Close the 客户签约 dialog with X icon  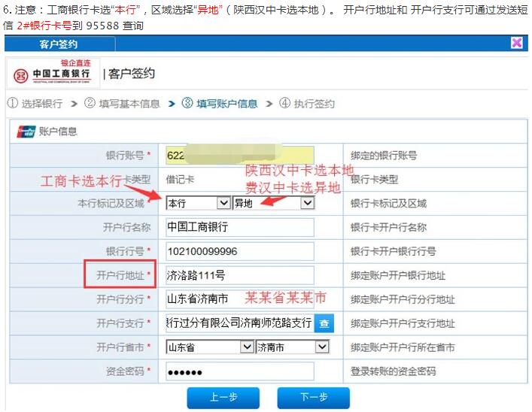click(x=516, y=43)
